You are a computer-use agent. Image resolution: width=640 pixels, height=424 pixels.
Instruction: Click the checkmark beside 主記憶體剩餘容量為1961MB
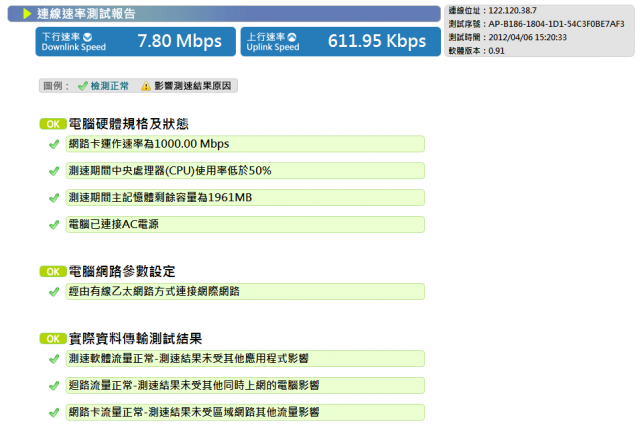tap(54, 198)
